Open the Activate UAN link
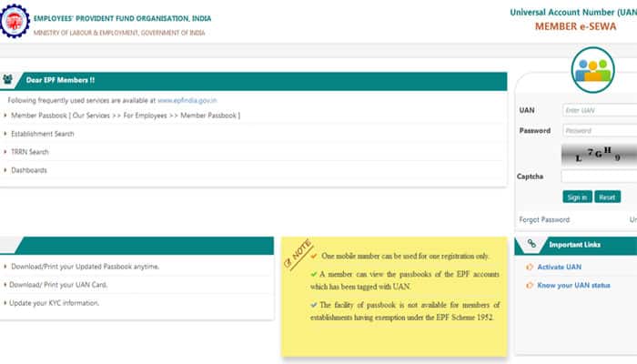 pyautogui.click(x=560, y=267)
